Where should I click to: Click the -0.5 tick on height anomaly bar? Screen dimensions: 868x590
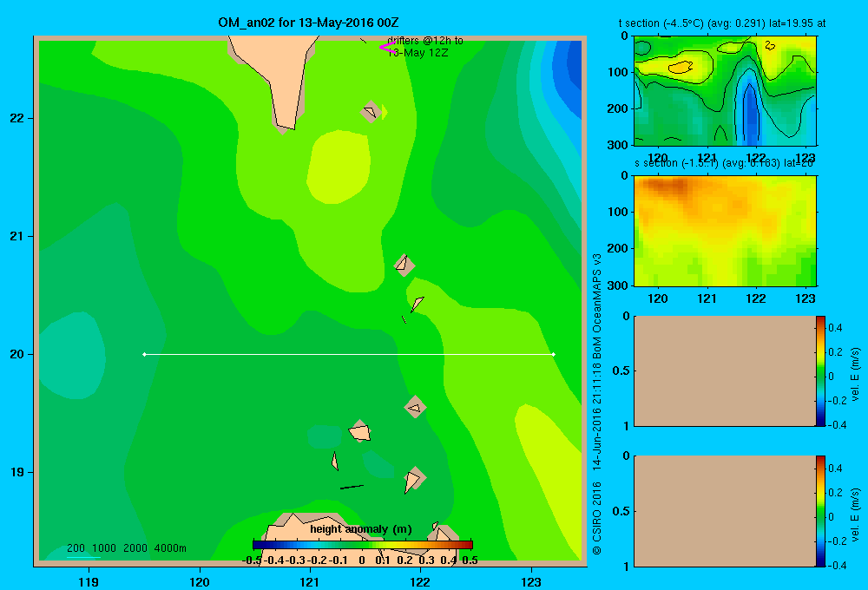(x=252, y=560)
